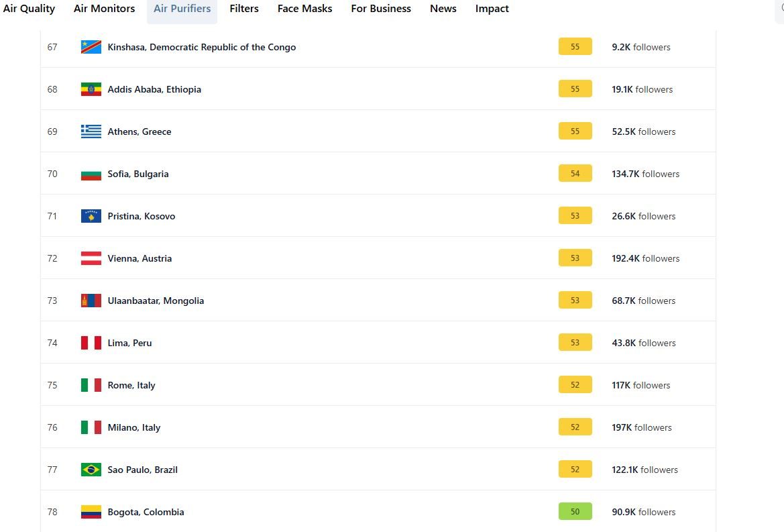Open Lima, Peru city page
The width and height of the screenshot is (784, 532).
point(129,343)
